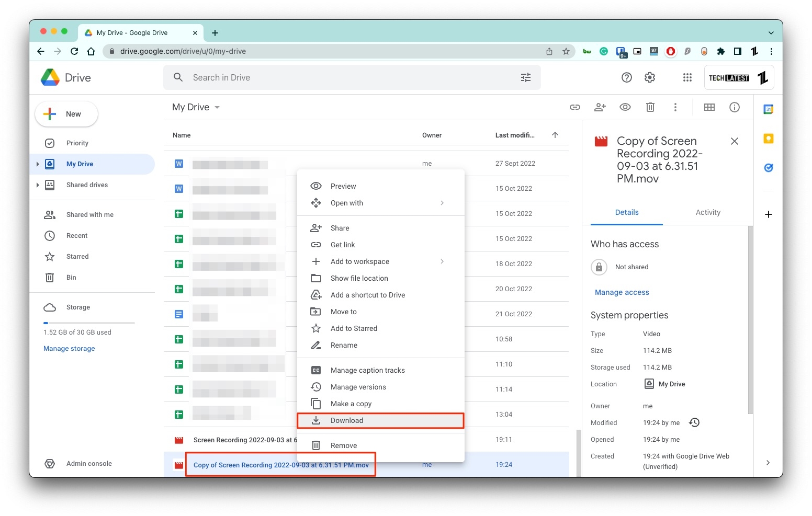Click the New button
The width and height of the screenshot is (812, 516).
click(x=66, y=113)
